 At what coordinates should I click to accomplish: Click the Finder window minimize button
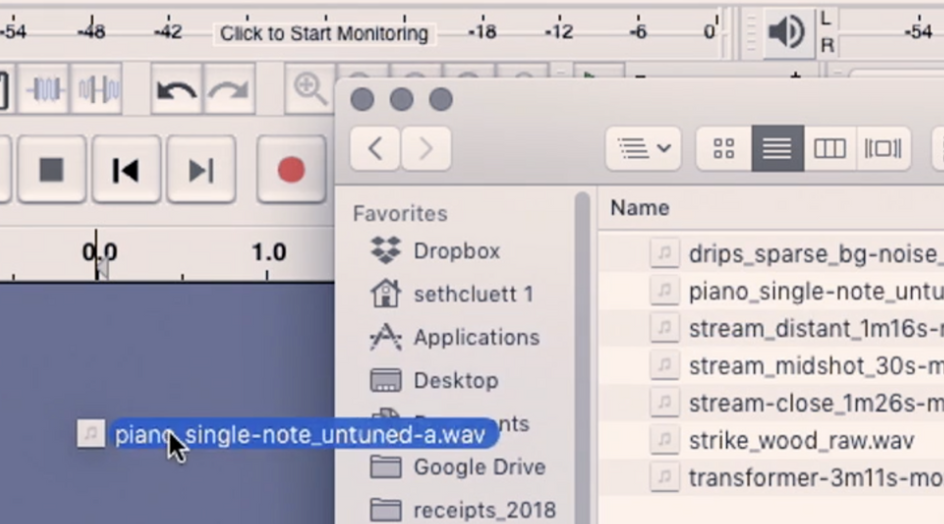(x=402, y=99)
